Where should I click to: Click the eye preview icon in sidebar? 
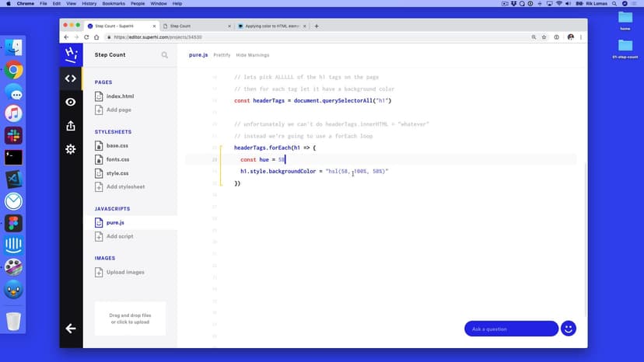pos(71,102)
